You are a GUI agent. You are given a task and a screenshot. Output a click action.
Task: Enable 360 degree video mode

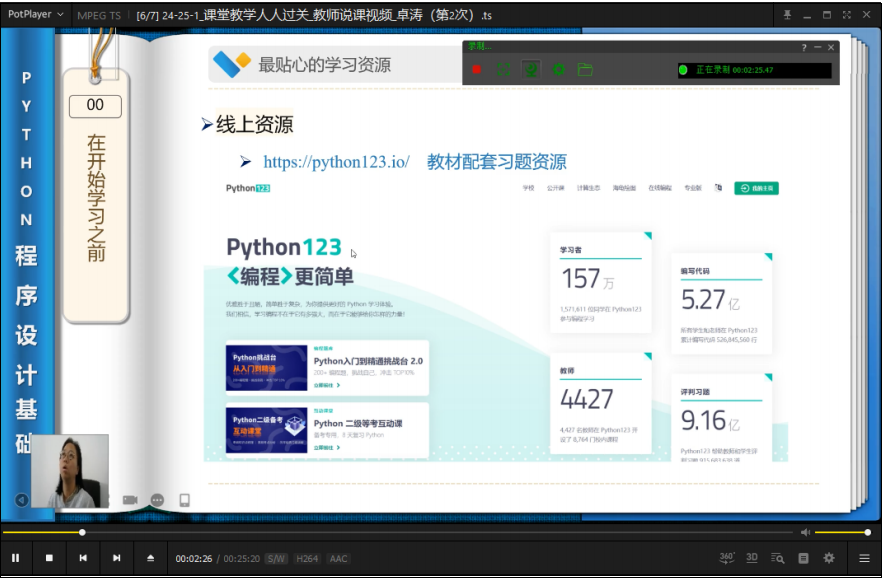pos(727,557)
